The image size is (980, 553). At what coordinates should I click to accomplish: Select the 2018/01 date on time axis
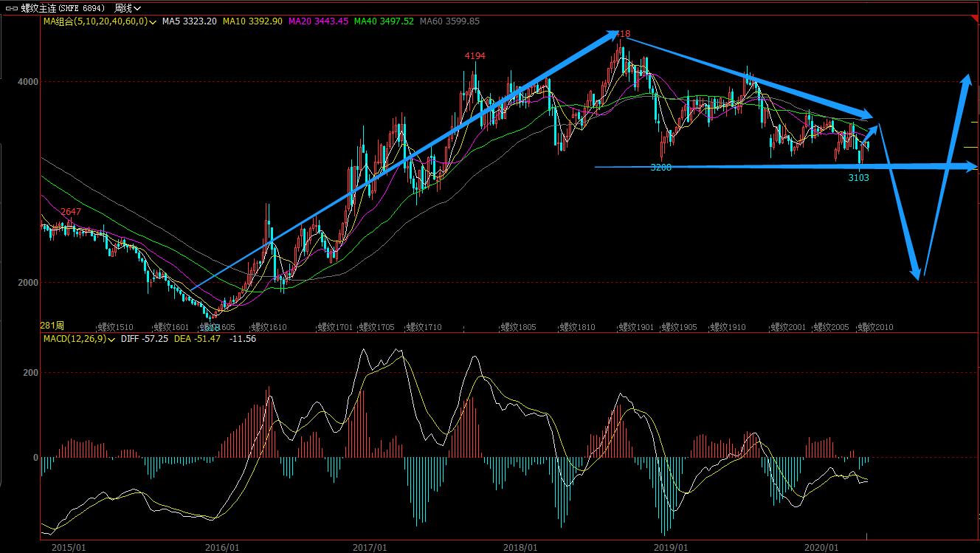click(519, 547)
